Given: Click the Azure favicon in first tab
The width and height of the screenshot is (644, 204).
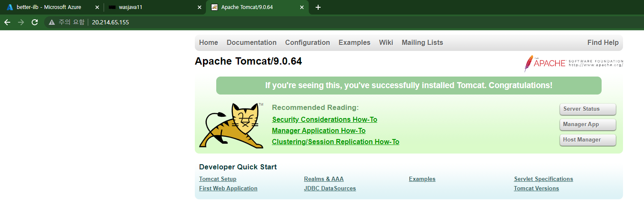Looking at the screenshot, I should click(x=10, y=7).
